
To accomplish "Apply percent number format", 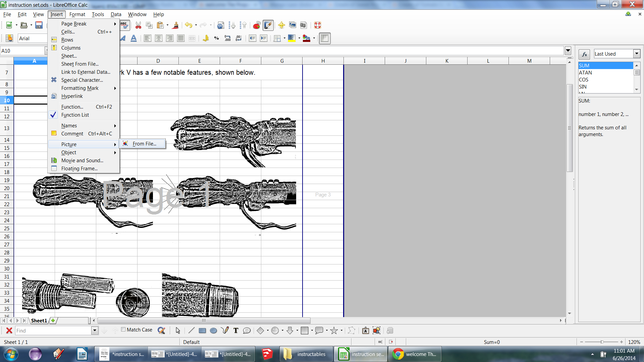I will click(217, 38).
